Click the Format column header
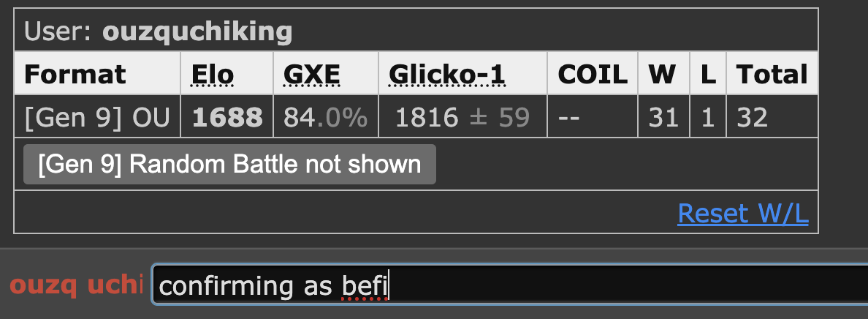 pos(75,74)
